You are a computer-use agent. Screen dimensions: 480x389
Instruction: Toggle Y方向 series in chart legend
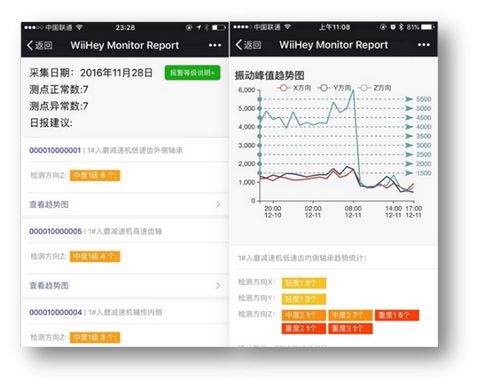tap(334, 88)
